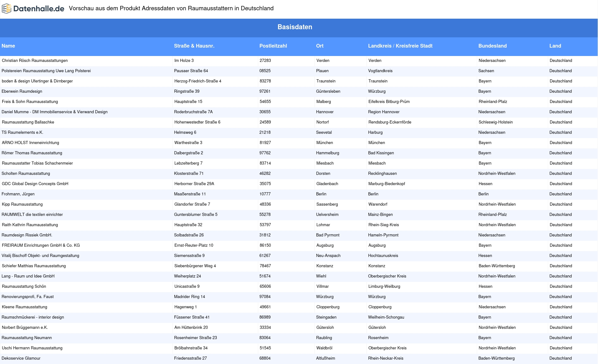598x364 pixels.
Task: Select Renovierungsprofi, Fa. Faust
Action: point(27,297)
